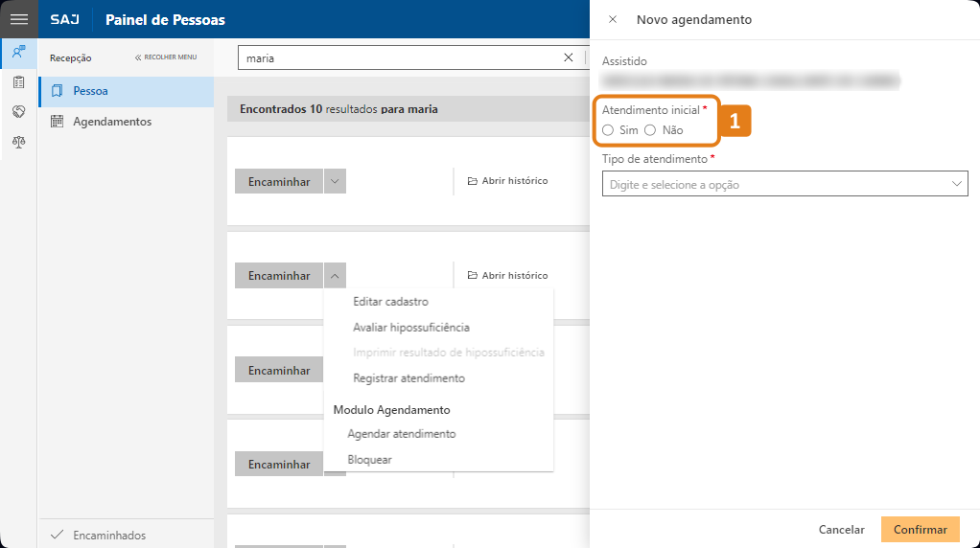Select Não for Atendimento inicial
Screen dimensions: 980x548
point(650,130)
